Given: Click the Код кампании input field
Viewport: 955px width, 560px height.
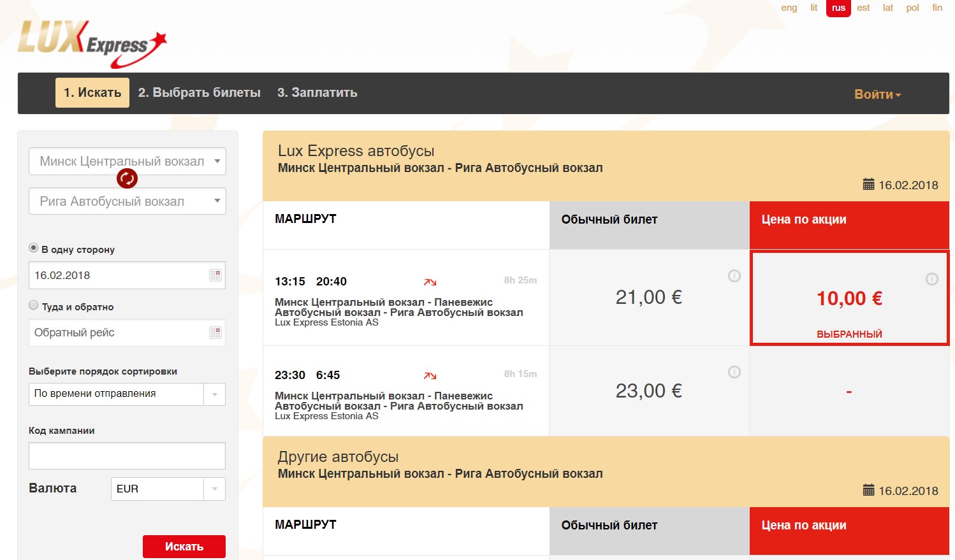Looking at the screenshot, I should point(127,456).
